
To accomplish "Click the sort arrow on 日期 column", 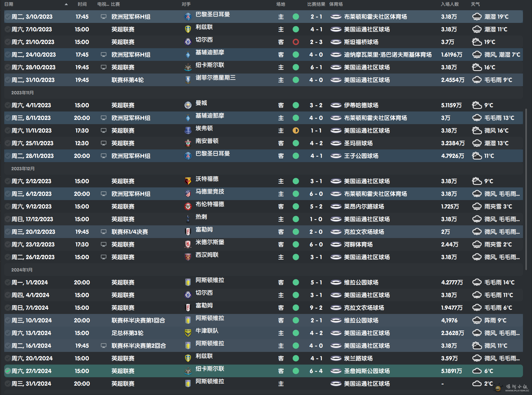I will coord(66,4).
